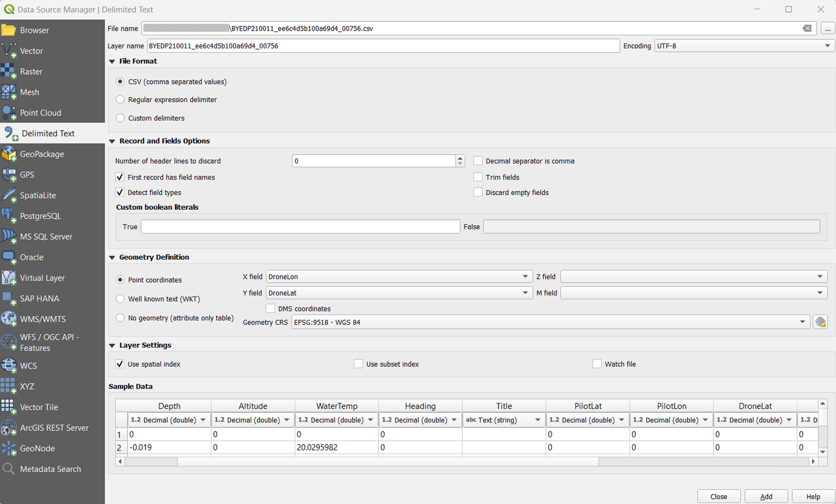Uncheck First record has field names
Image resolution: width=836 pixels, height=504 pixels.
[120, 177]
